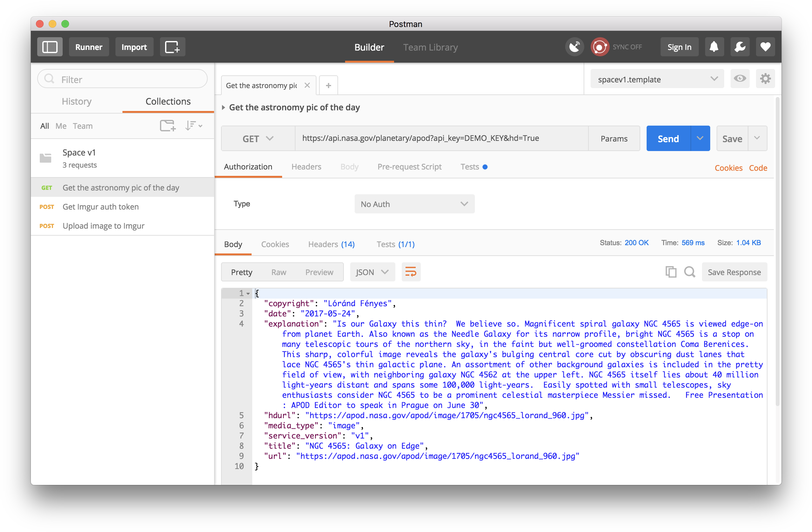Viewport: 812px width, 532px height.
Task: Toggle line wrapping in the response body
Action: (411, 272)
